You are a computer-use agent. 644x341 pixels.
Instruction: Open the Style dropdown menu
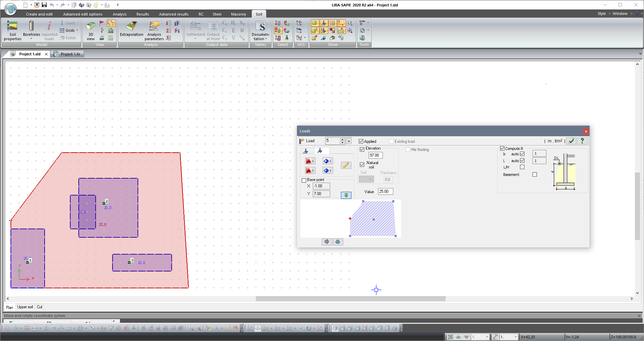point(604,14)
